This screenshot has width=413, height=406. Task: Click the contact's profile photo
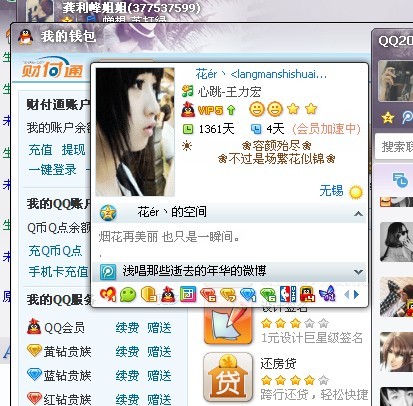coord(135,132)
